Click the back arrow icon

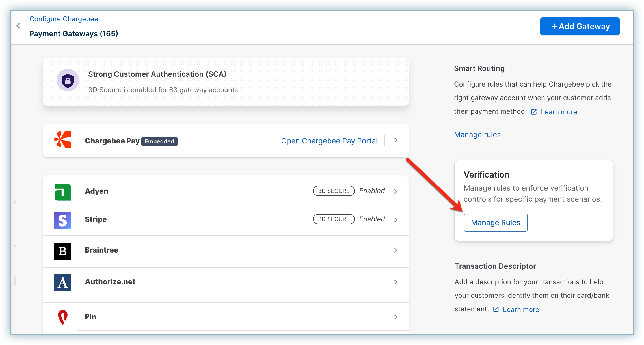tap(18, 26)
